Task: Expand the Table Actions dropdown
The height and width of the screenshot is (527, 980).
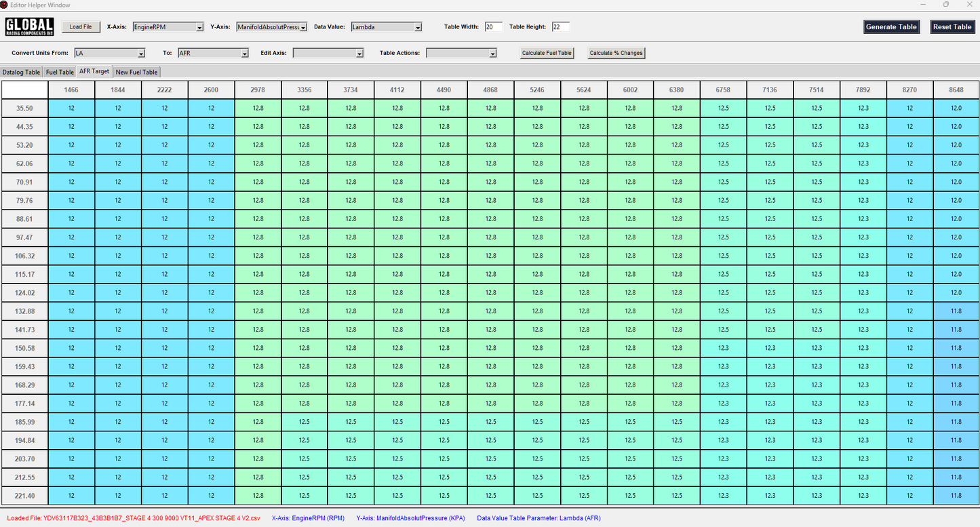Action: tap(461, 53)
